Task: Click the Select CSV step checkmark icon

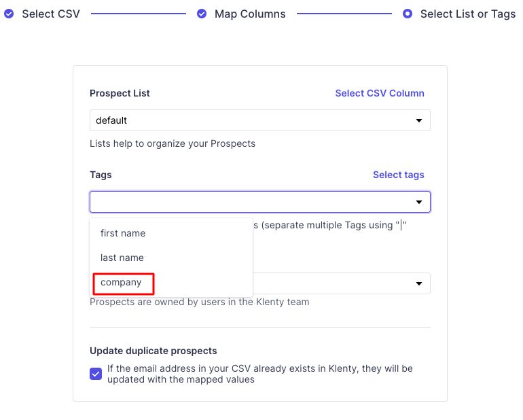Action: (x=9, y=14)
